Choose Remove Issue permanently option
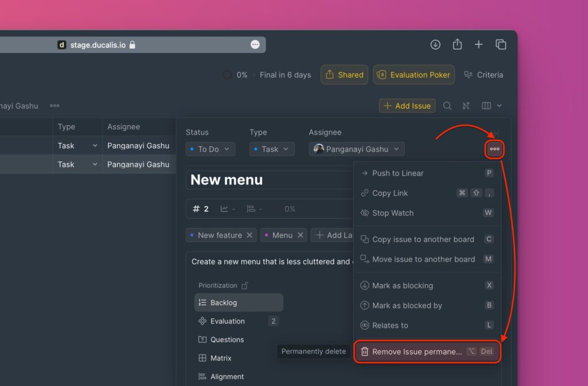588x386 pixels. pos(416,352)
